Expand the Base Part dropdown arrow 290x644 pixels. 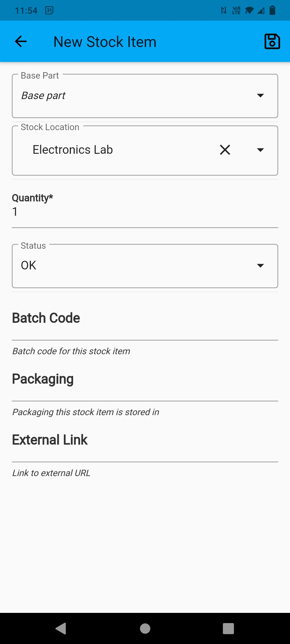pos(260,96)
